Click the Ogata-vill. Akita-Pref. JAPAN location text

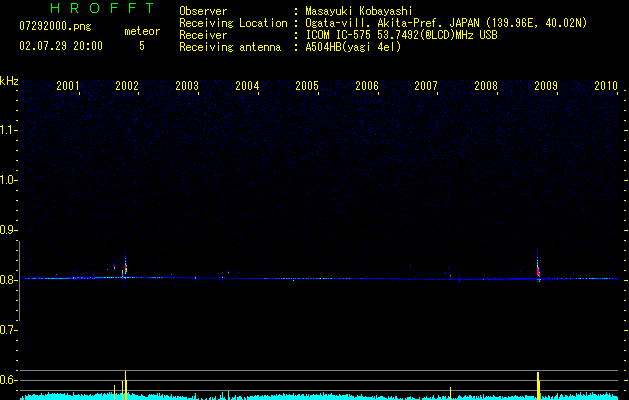(446, 23)
